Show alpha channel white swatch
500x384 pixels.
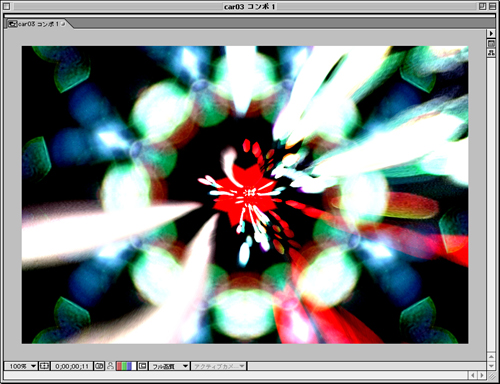pos(134,366)
